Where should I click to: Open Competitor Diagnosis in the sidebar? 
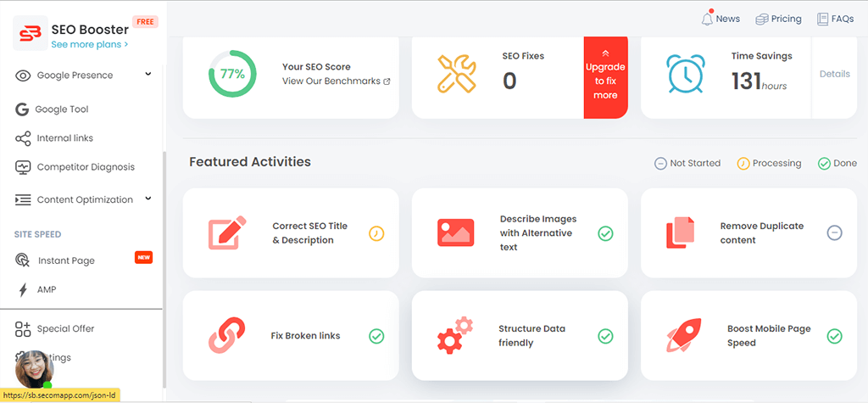[86, 167]
